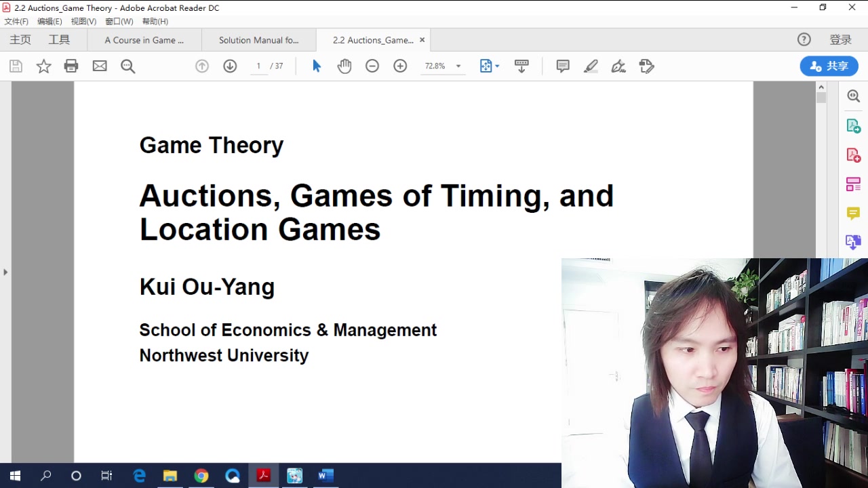Open the right pane search tool
Screen dimensions: 868x488
pos(854,96)
